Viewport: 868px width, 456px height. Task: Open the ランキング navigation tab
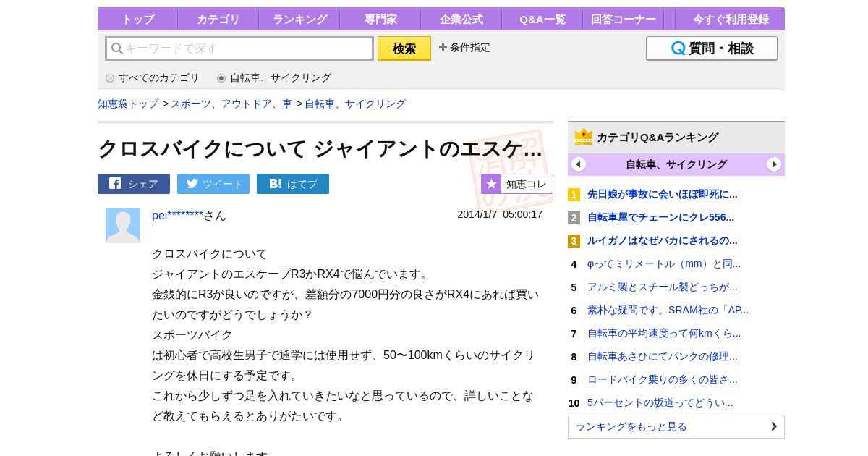(299, 20)
